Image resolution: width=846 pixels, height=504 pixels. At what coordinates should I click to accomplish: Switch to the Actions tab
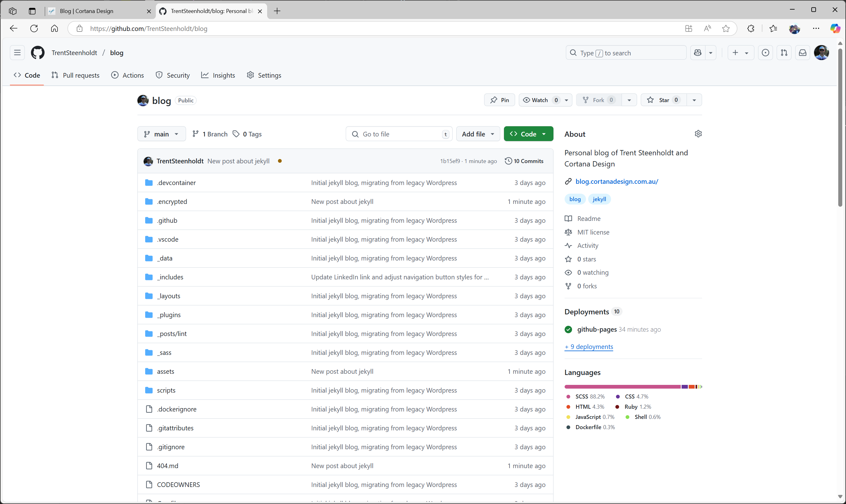(128, 75)
